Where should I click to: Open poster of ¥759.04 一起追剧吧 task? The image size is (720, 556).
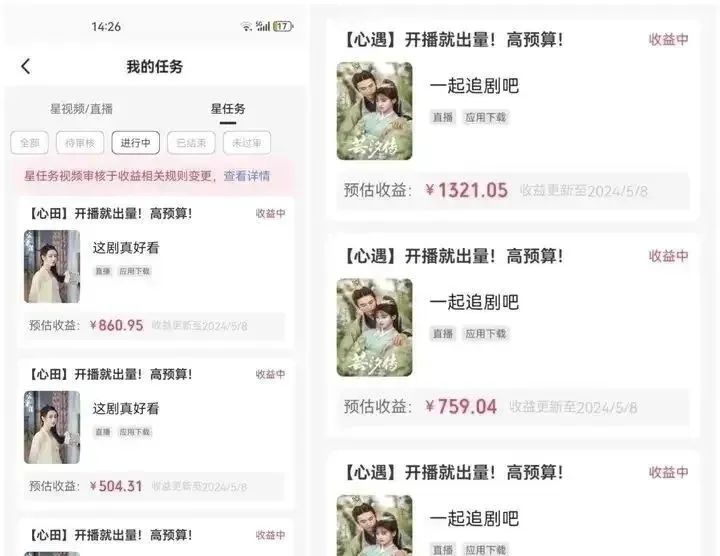tap(374, 327)
